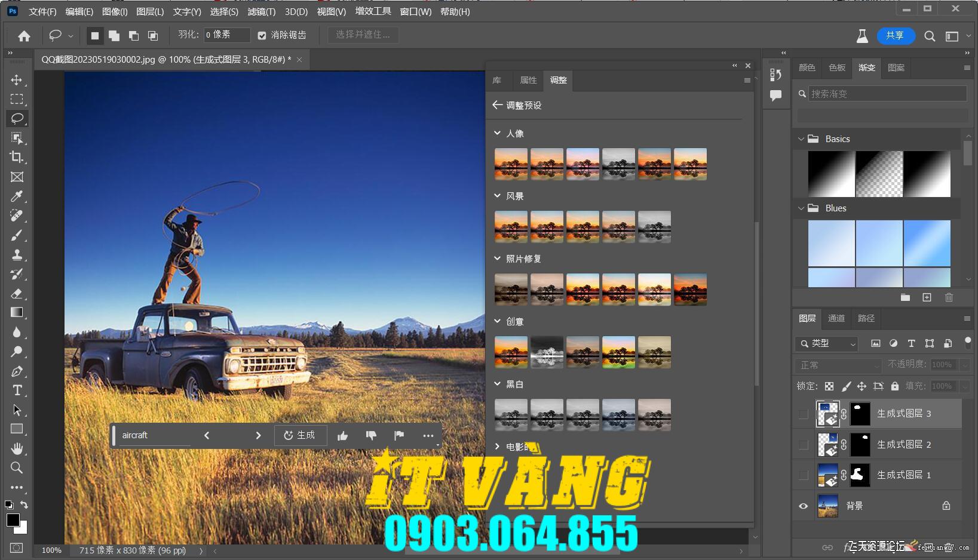Expand the 电影 preset section
The image size is (978, 560).
(x=497, y=446)
